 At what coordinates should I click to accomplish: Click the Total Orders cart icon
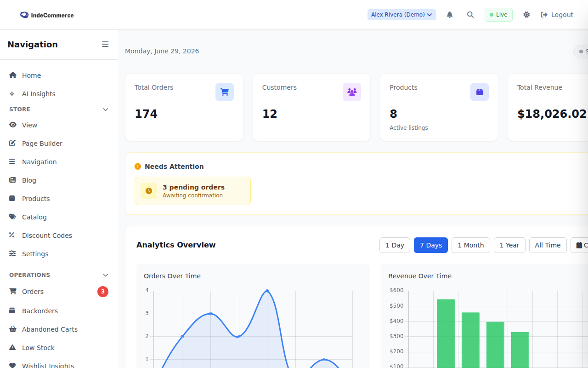point(225,92)
